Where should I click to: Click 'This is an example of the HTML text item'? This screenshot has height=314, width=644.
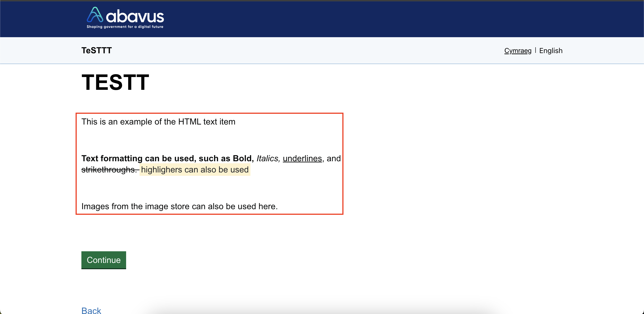click(158, 122)
